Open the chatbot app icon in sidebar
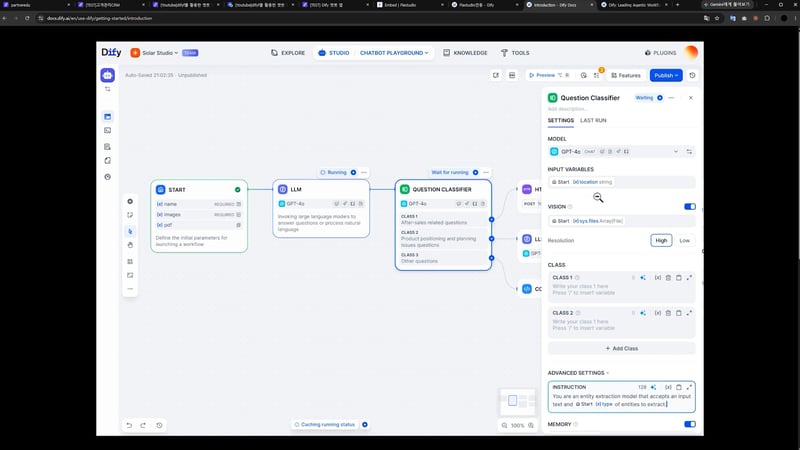Viewport: 800px width, 450px height. [x=108, y=75]
